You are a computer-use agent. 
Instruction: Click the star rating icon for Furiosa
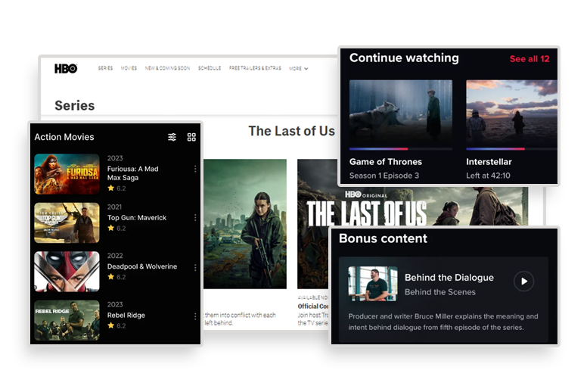coord(110,188)
